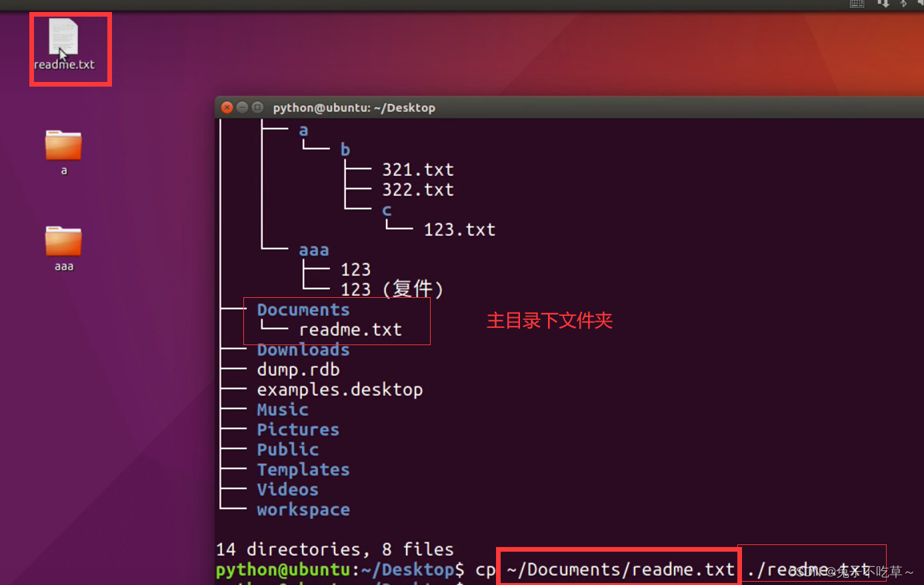Open the aaa folder on desktop
The width and height of the screenshot is (924, 585).
63,241
